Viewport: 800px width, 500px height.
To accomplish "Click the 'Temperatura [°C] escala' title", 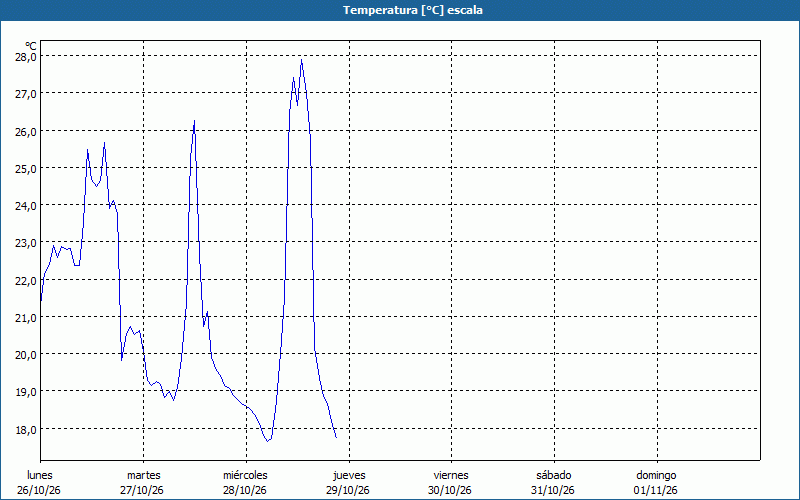I will (x=413, y=10).
